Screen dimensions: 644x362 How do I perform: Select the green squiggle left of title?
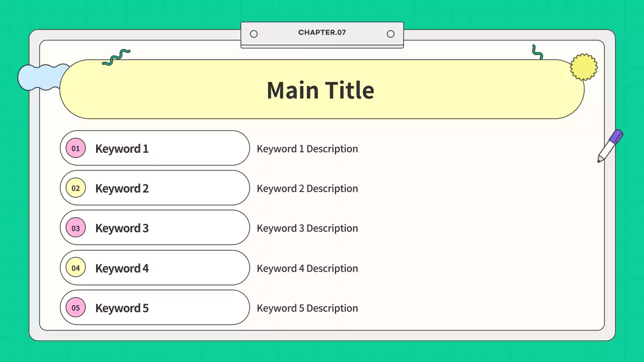coord(116,57)
